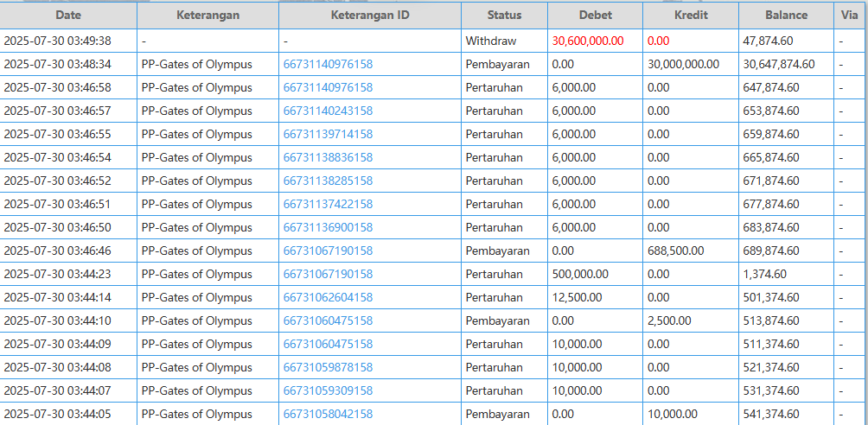Select the balance 521,374.60
This screenshot has height=425, width=868.
[771, 367]
